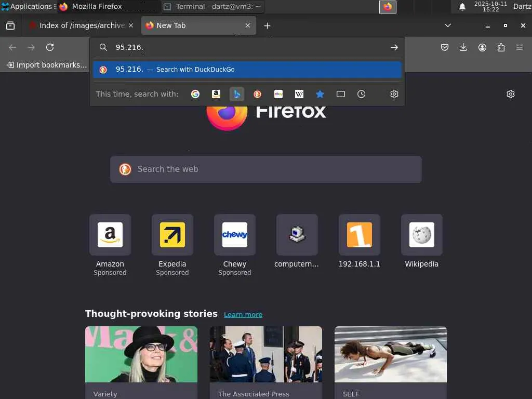Open the Variety story thumbnail

coord(141,354)
